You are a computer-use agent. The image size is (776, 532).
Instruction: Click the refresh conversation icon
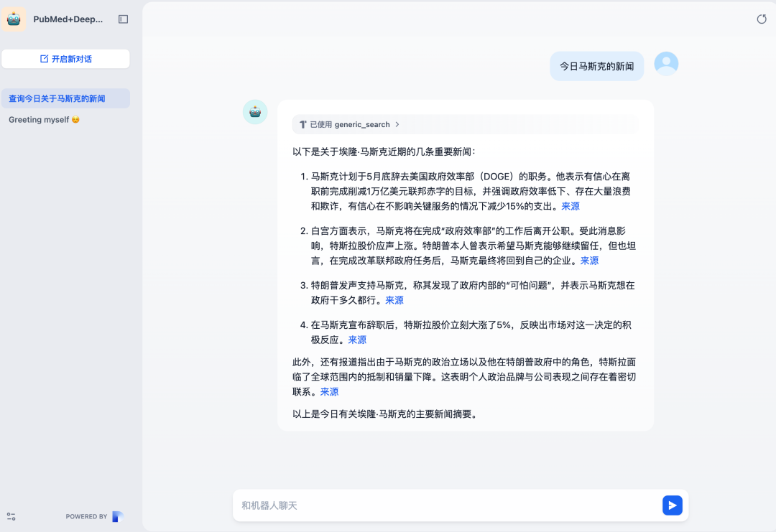tap(761, 19)
